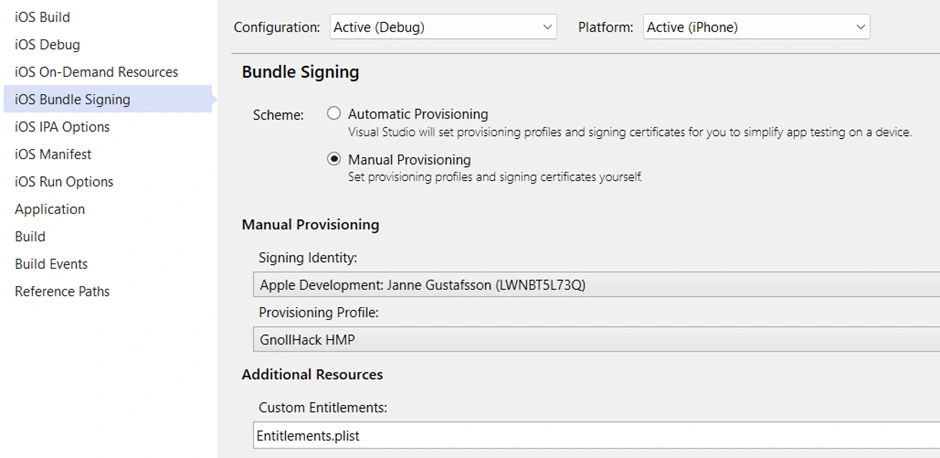
Task: Click the Active (Debug) configuration box
Action: [443, 27]
